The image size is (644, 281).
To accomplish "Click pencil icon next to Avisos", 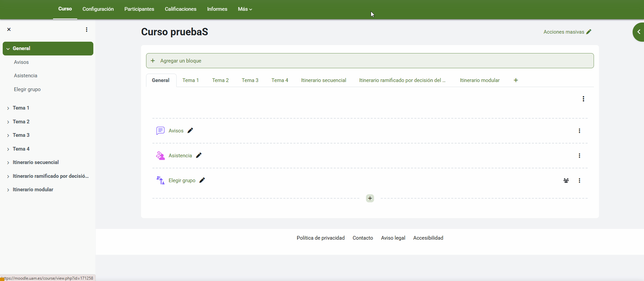I will point(190,130).
